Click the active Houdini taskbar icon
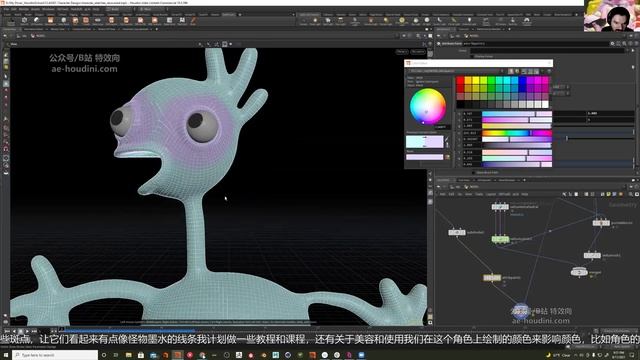This screenshot has width=640, height=360. click(x=178, y=355)
